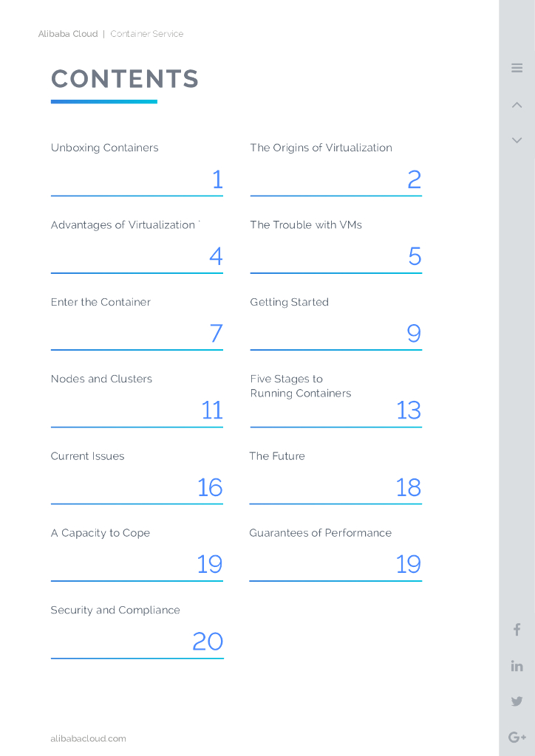Image resolution: width=535 pixels, height=756 pixels.
Task: Open The Future chapter entry
Action: (x=277, y=456)
